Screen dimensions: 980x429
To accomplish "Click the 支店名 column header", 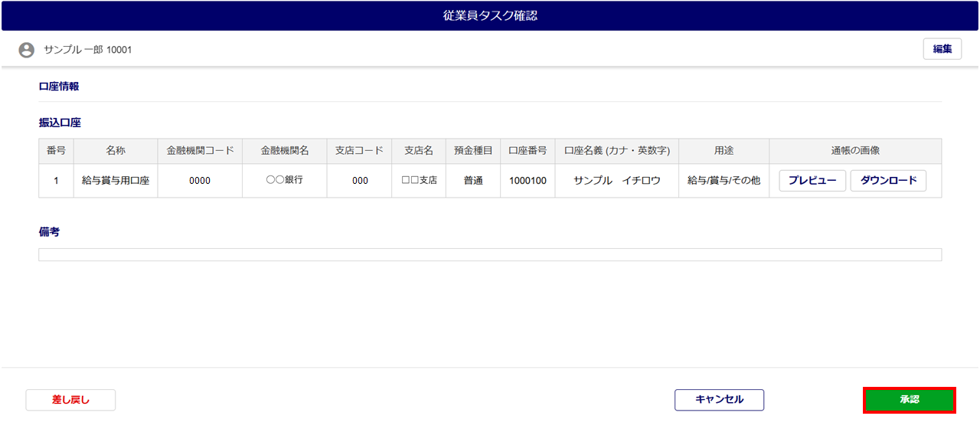I will tap(419, 151).
